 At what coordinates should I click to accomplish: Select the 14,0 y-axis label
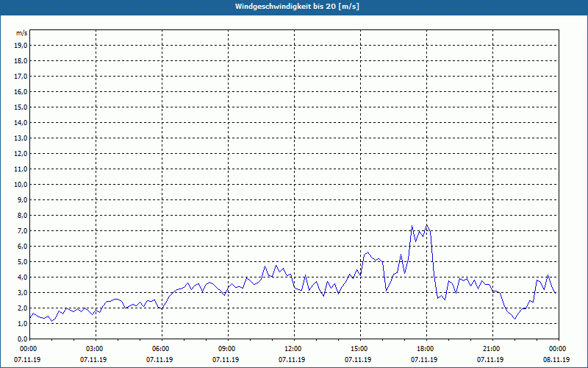[21, 122]
